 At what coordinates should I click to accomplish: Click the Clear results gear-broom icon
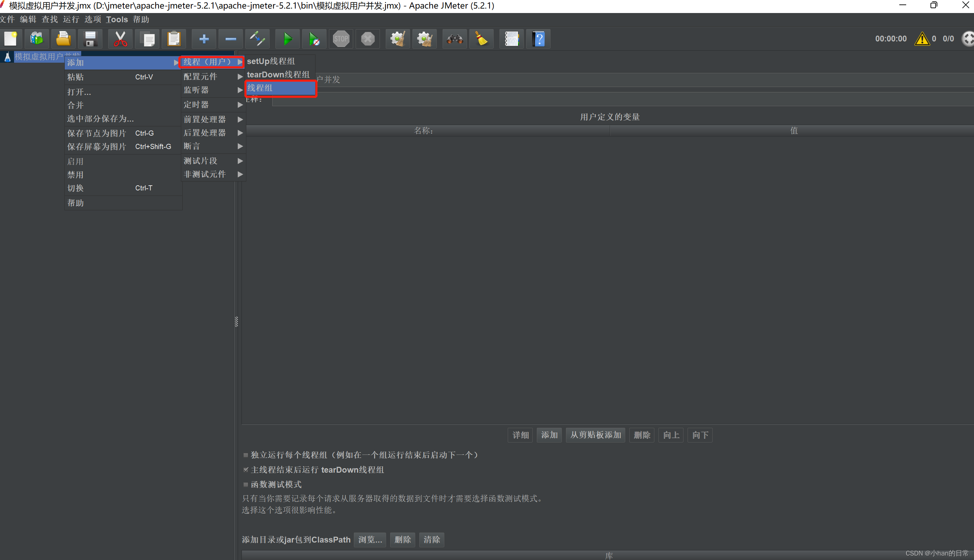click(x=398, y=39)
